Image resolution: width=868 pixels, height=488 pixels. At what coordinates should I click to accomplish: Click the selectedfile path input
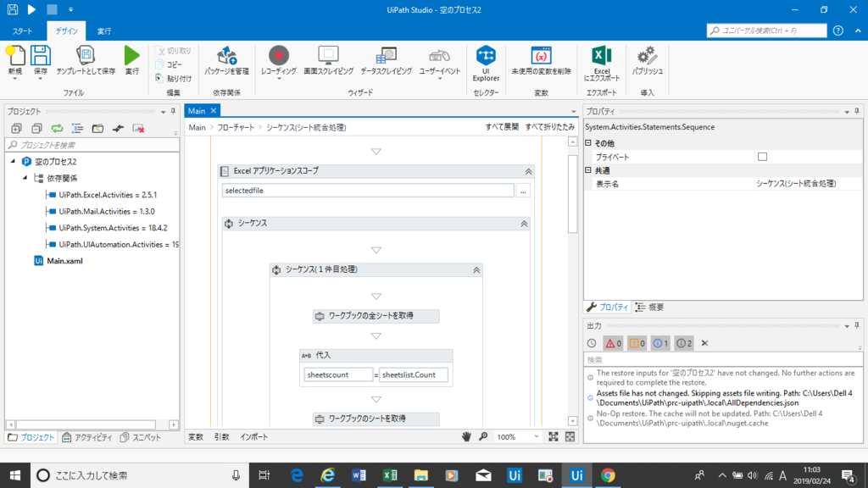[x=368, y=191]
